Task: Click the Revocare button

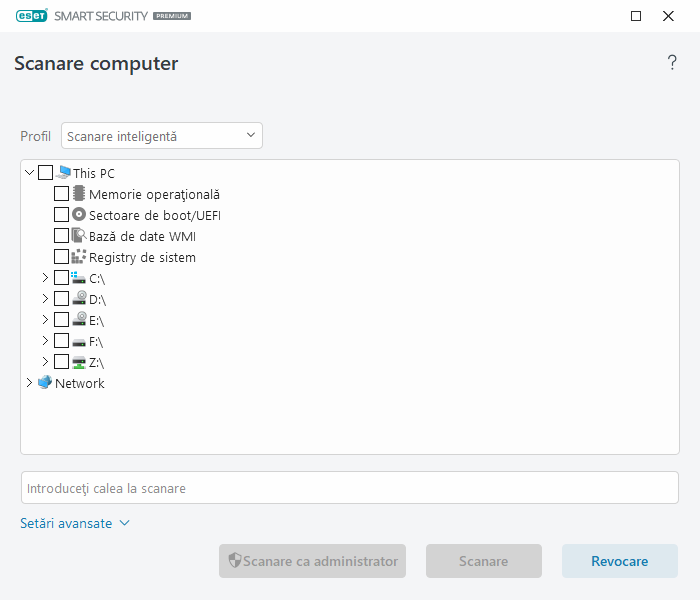Action: tap(620, 561)
